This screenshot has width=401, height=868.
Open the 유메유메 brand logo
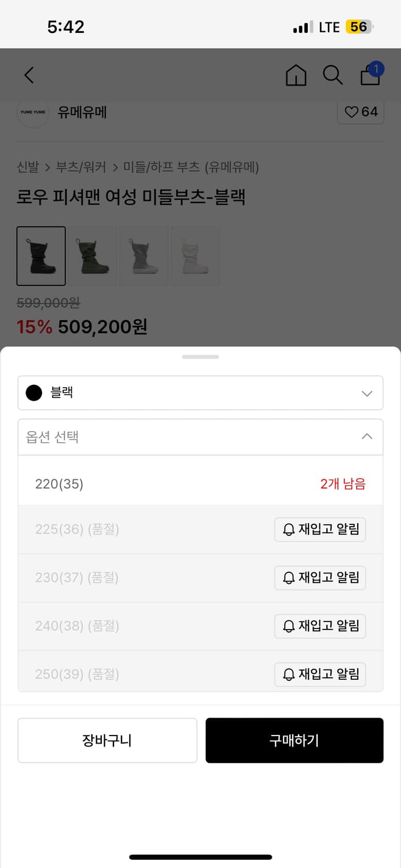33,112
